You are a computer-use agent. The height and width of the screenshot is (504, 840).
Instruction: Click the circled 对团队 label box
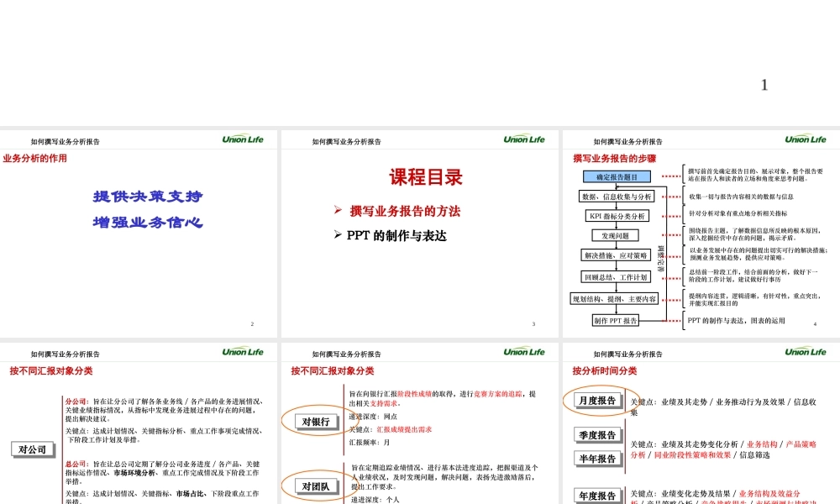[x=316, y=486]
